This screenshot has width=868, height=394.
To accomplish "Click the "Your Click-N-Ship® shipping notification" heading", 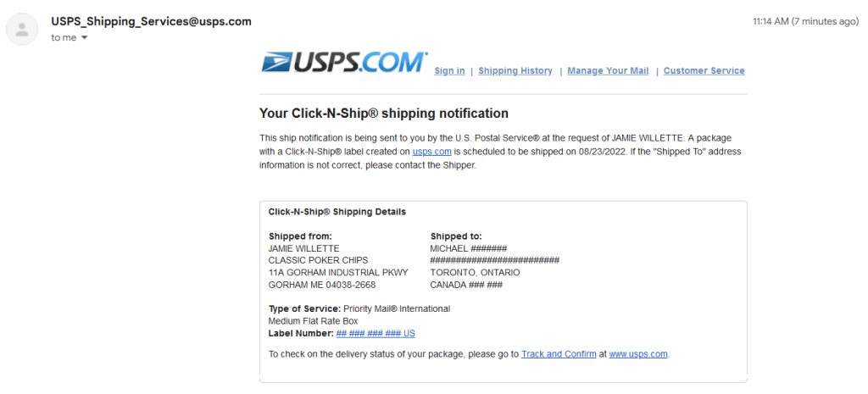I will click(x=383, y=113).
